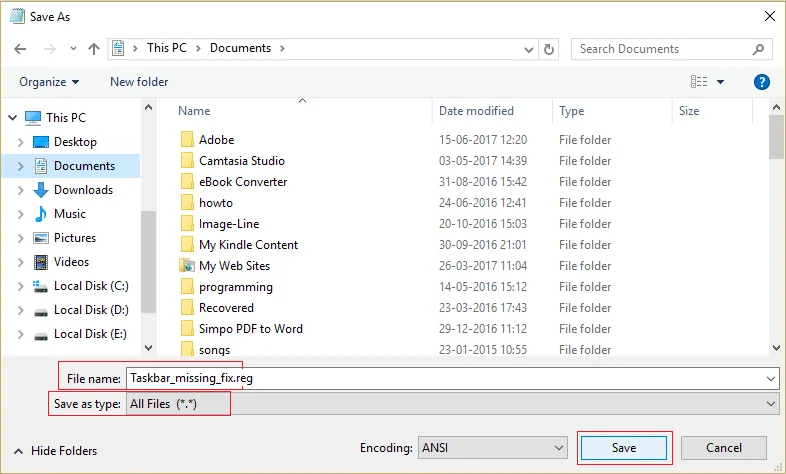Go up one folder level

click(x=94, y=49)
